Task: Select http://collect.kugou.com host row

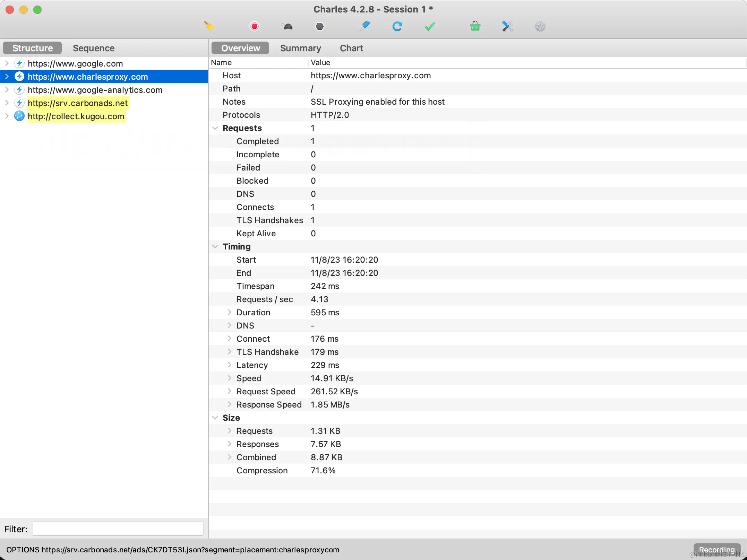Action: (104, 116)
